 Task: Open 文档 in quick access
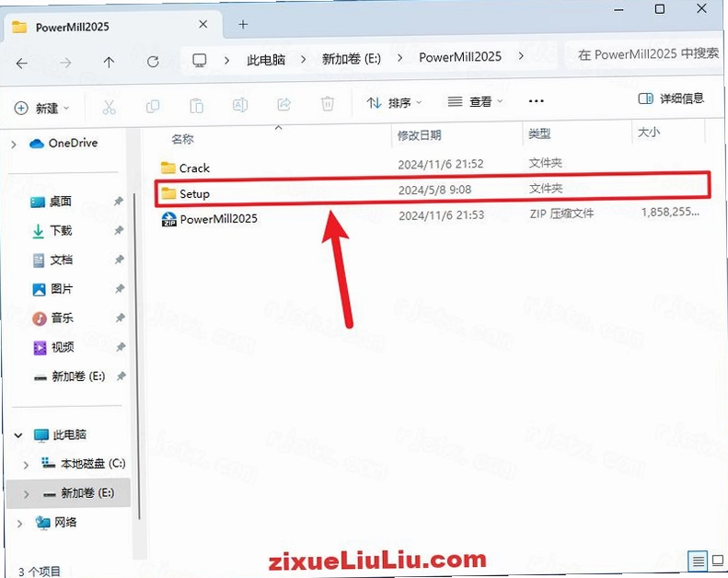click(52, 260)
